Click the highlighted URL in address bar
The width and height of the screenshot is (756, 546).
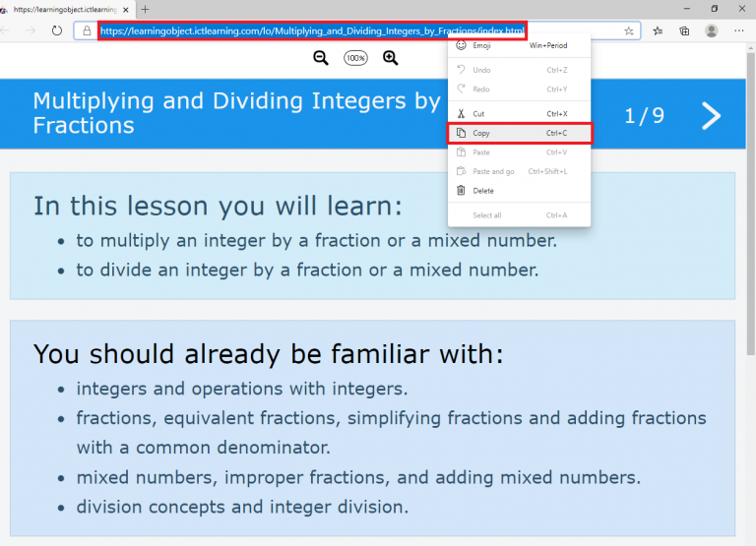[x=312, y=30]
